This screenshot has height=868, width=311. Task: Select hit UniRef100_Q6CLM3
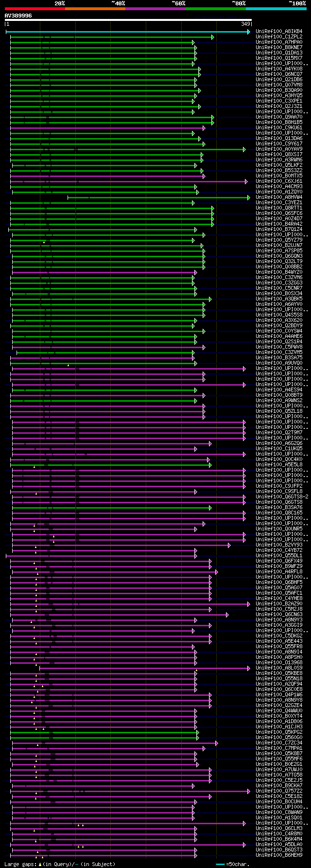[279, 829]
